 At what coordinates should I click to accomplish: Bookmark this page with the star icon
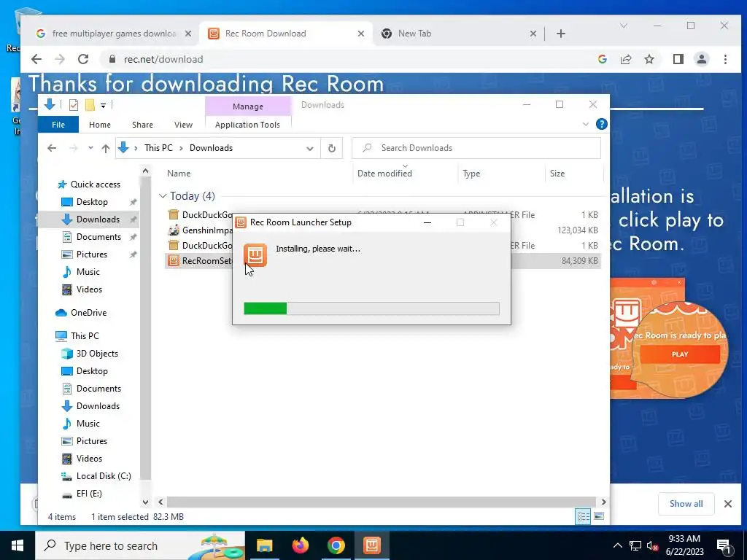pyautogui.click(x=649, y=59)
